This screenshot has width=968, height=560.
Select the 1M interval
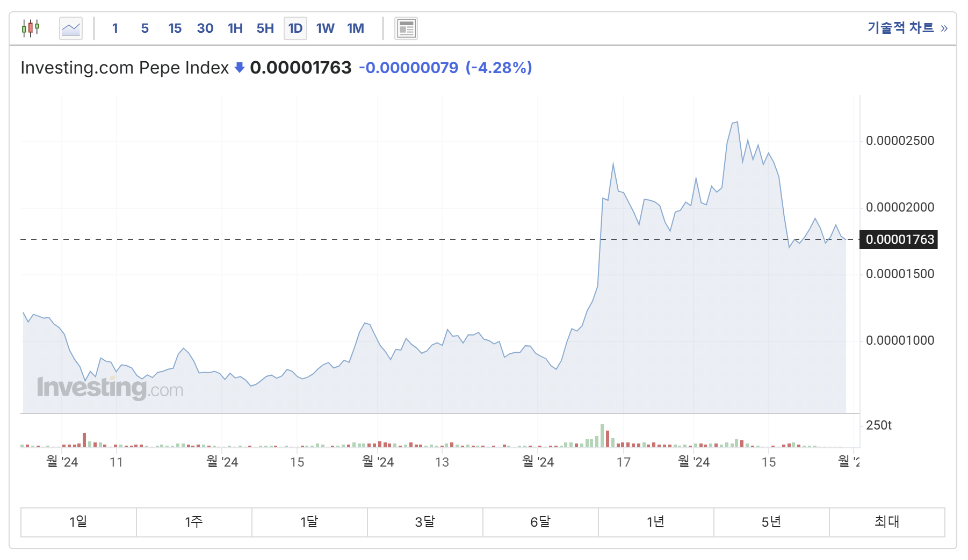click(x=356, y=28)
